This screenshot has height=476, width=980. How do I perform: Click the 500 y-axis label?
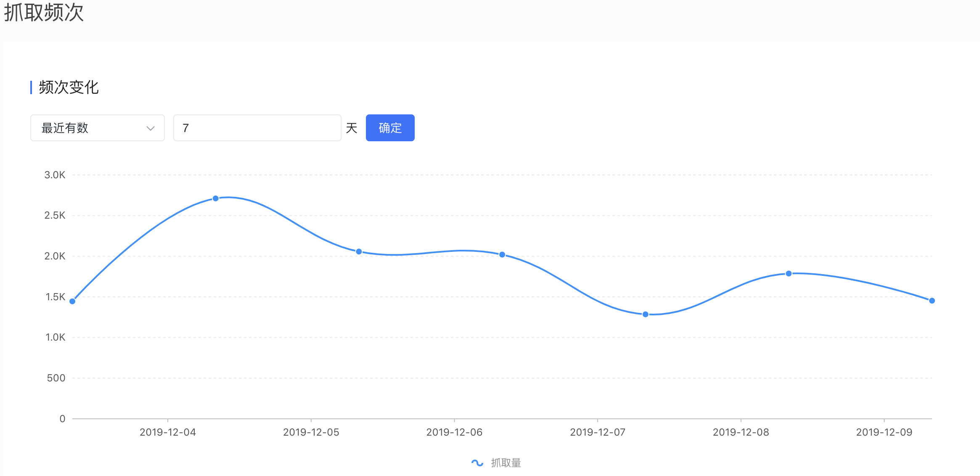coord(56,378)
